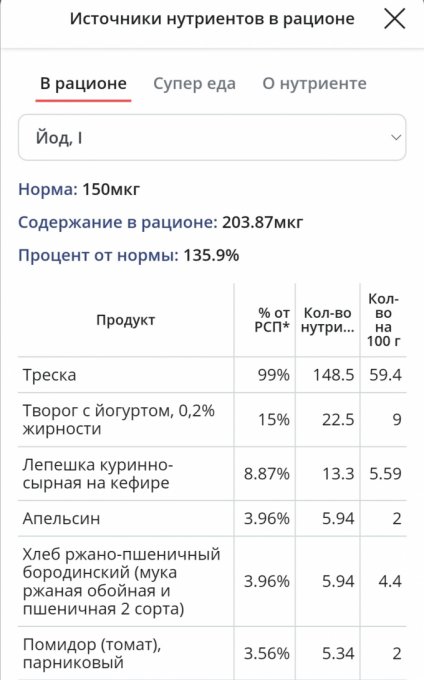This screenshot has height=680, width=424.
Task: Click the Процент от нормы line
Action: (128, 255)
